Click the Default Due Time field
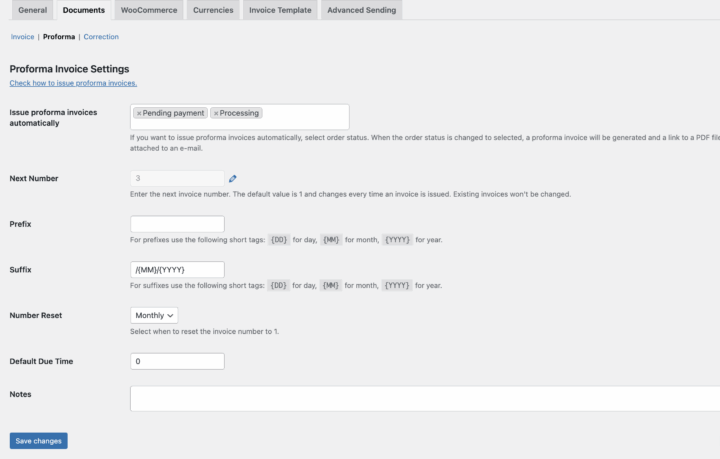 (177, 361)
